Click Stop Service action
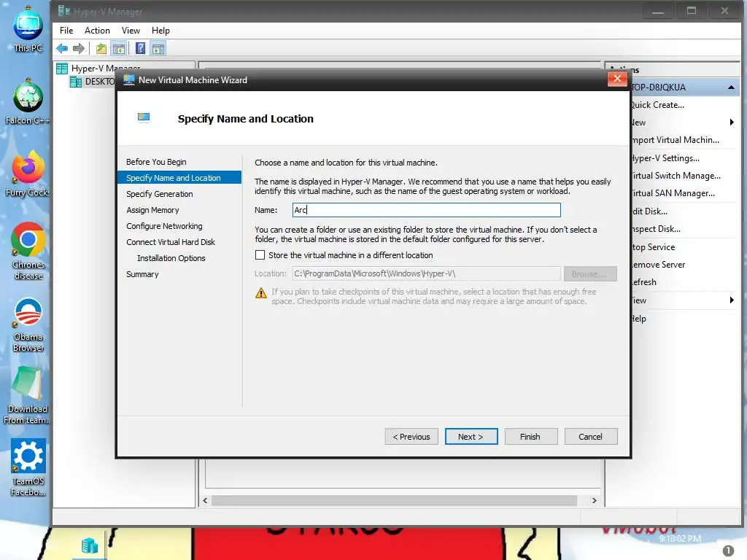747x560 pixels. (x=653, y=247)
